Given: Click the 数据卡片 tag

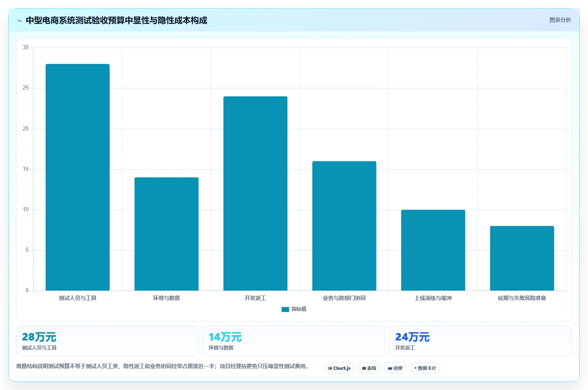Looking at the screenshot, I should pyautogui.click(x=425, y=368).
